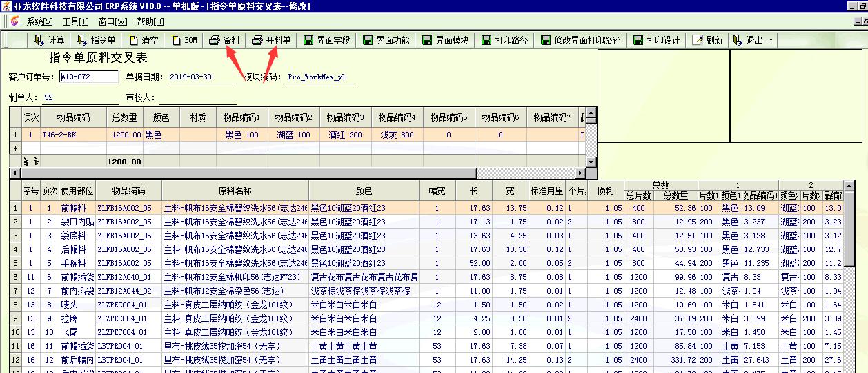Select the 前后幅内 cell
The image size is (868, 373).
[x=77, y=360]
